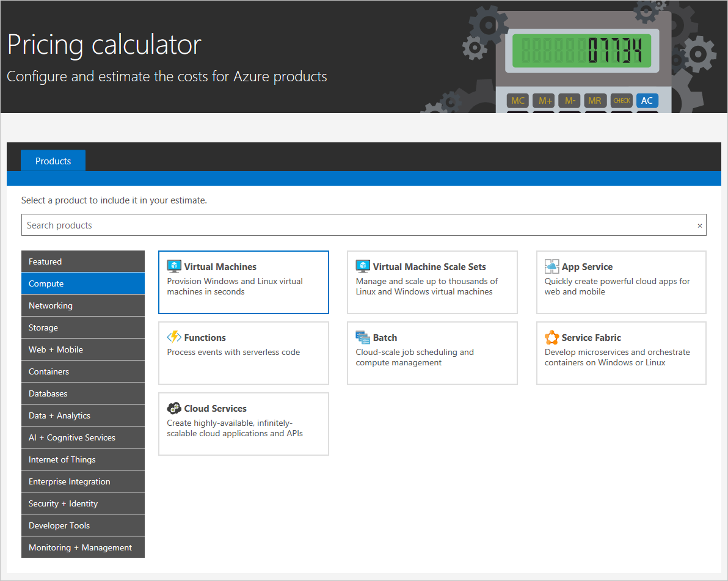Open the AI + Cognitive Services category

[x=83, y=437]
